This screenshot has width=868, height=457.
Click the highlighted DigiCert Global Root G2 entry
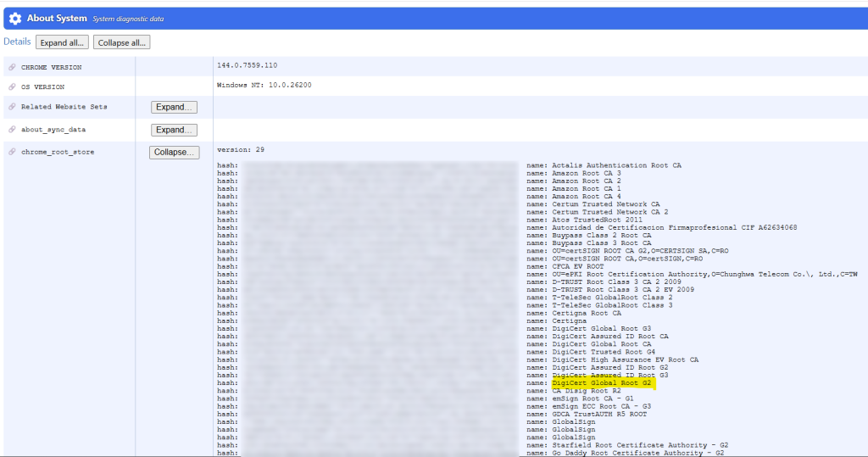601,383
